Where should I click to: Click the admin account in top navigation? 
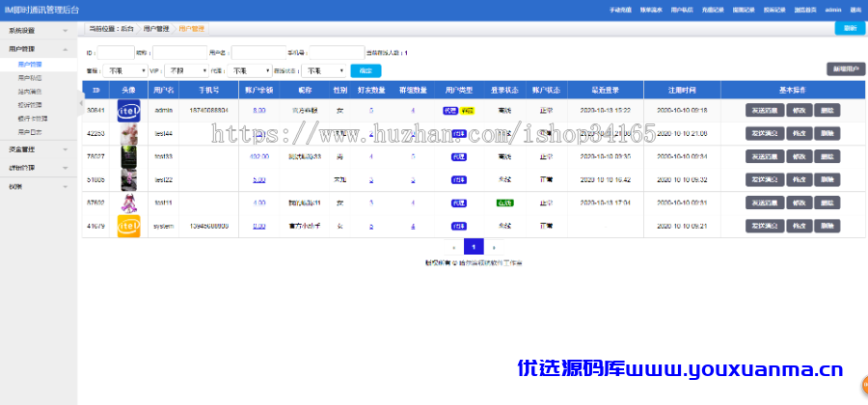[x=832, y=10]
